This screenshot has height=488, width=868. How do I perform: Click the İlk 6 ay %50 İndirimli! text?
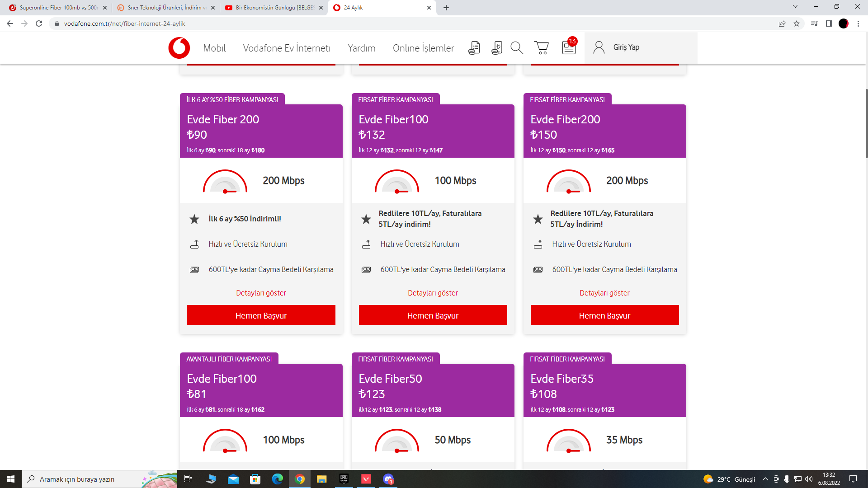pos(245,219)
